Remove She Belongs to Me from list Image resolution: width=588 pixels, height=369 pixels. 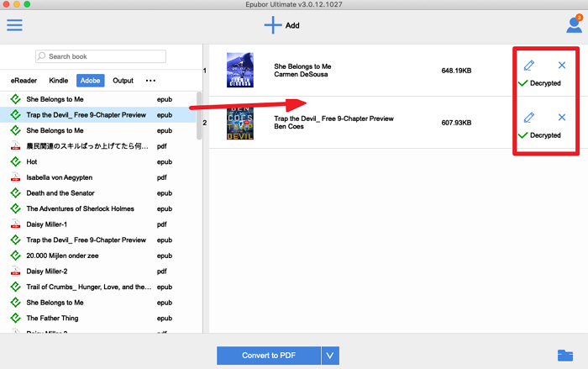point(562,66)
